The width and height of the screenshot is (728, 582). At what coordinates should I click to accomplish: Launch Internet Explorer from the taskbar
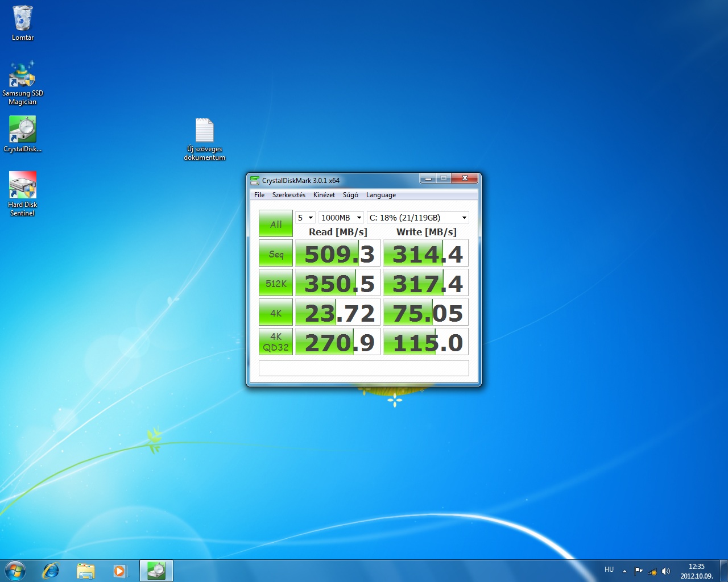pyautogui.click(x=51, y=571)
